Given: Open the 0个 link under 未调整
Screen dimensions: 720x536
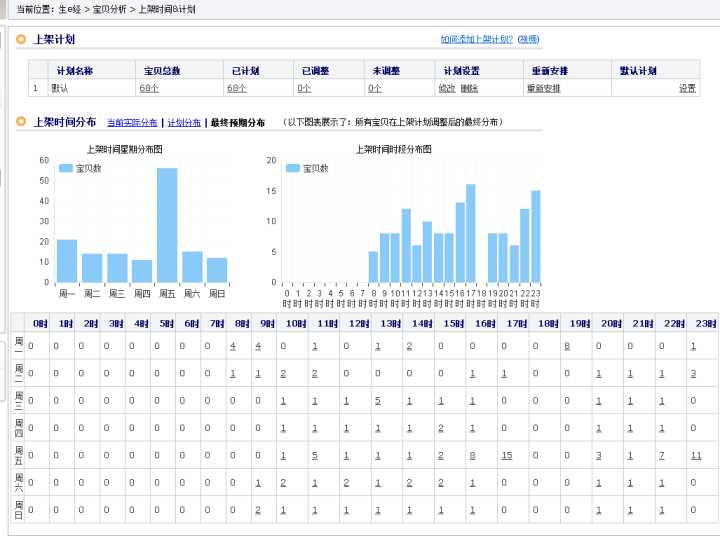Looking at the screenshot, I should coord(375,88).
